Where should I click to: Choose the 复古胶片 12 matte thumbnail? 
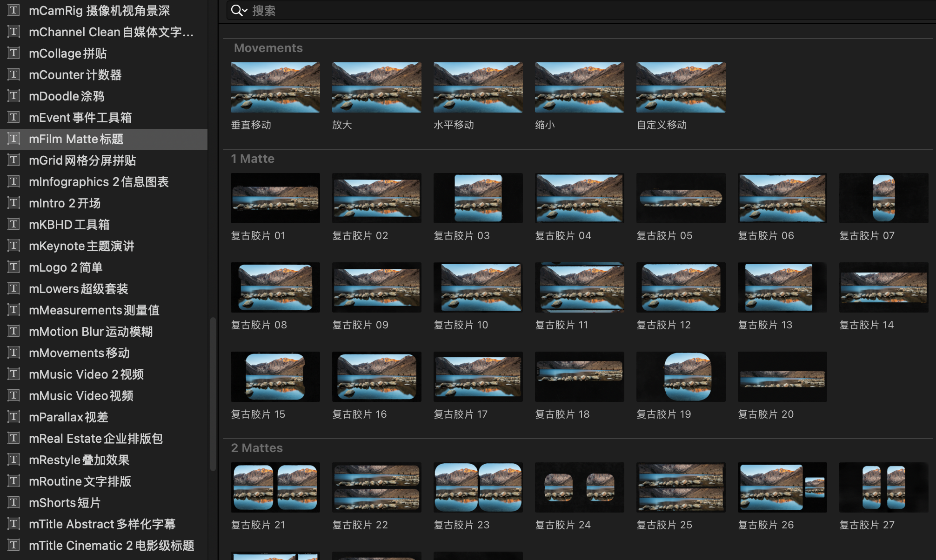click(x=681, y=287)
